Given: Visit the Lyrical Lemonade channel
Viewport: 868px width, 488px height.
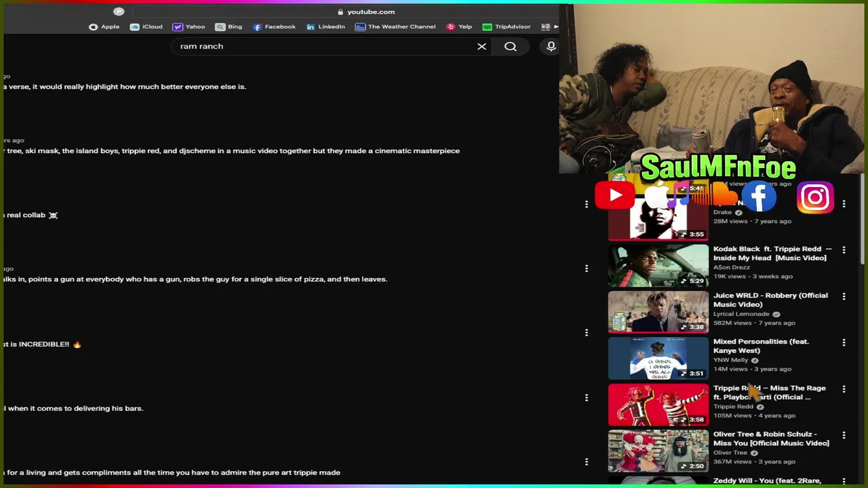Looking at the screenshot, I should click(x=741, y=314).
